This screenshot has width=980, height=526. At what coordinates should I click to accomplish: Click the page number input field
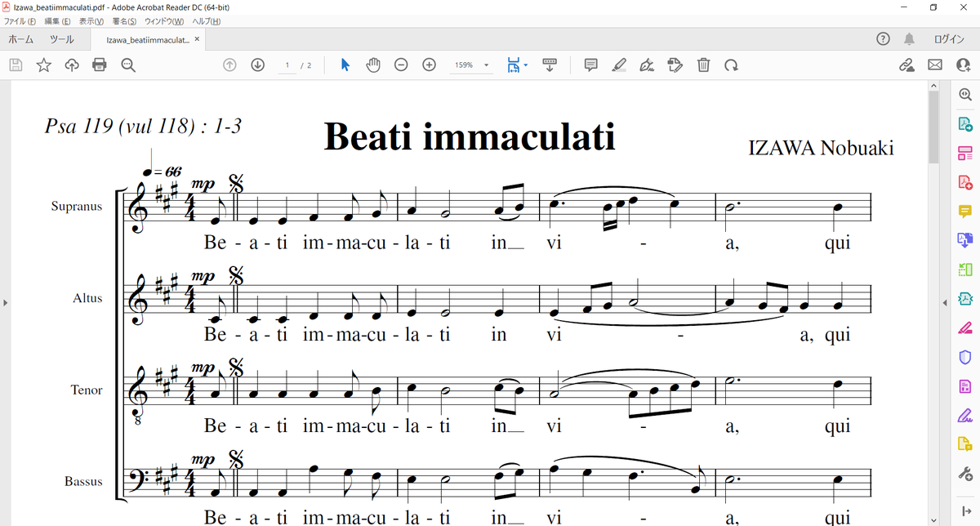click(x=287, y=65)
